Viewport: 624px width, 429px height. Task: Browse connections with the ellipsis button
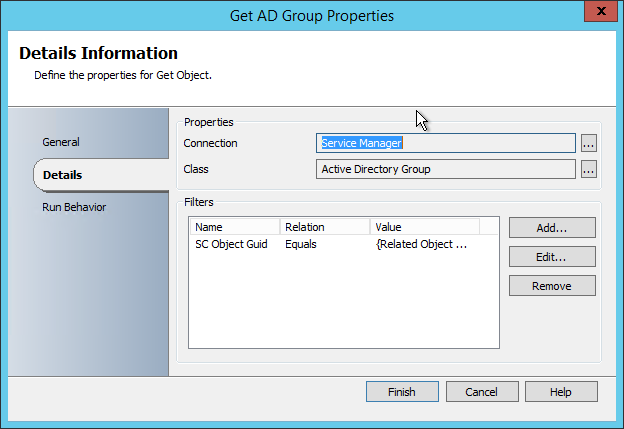click(x=588, y=143)
